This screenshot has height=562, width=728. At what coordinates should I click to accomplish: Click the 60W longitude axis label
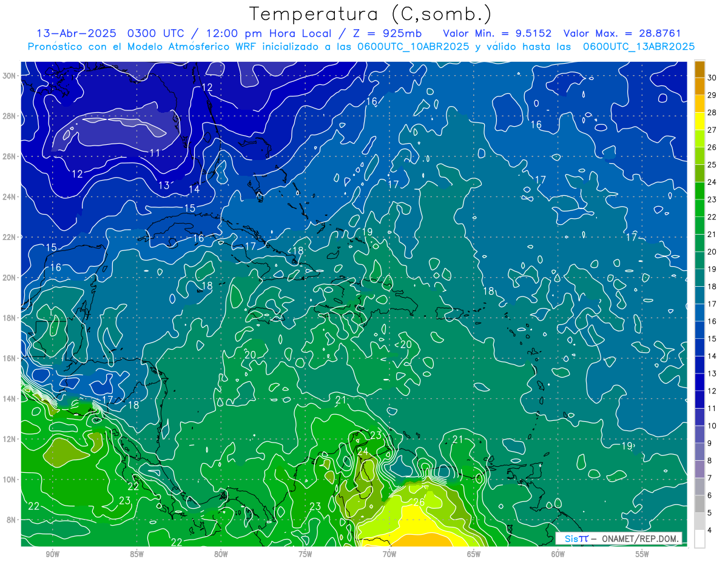[558, 554]
